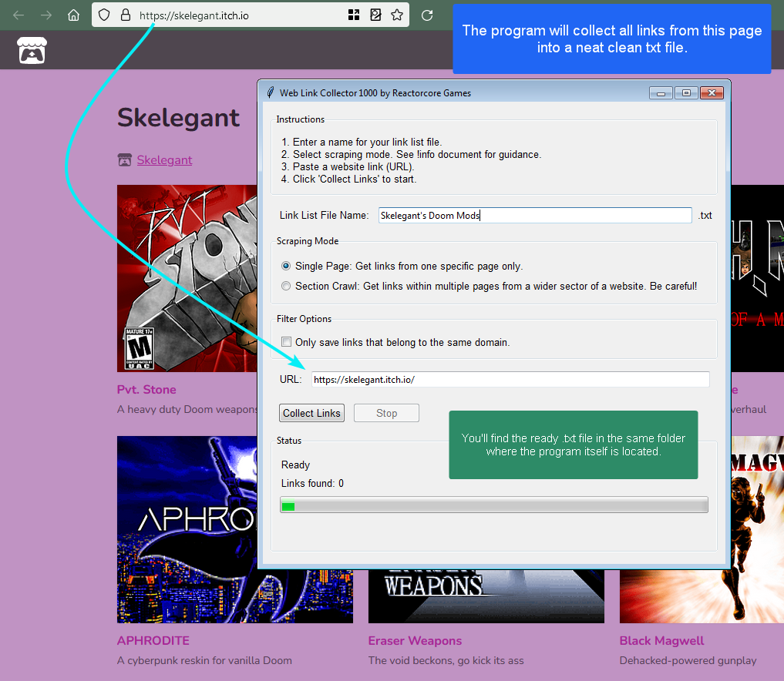The image size is (784, 681).
Task: Click 'The void beckons, go kick its ass'
Action: pyautogui.click(x=446, y=660)
